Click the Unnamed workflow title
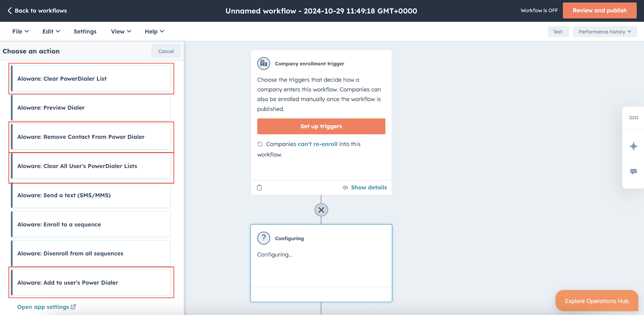 pos(321,11)
